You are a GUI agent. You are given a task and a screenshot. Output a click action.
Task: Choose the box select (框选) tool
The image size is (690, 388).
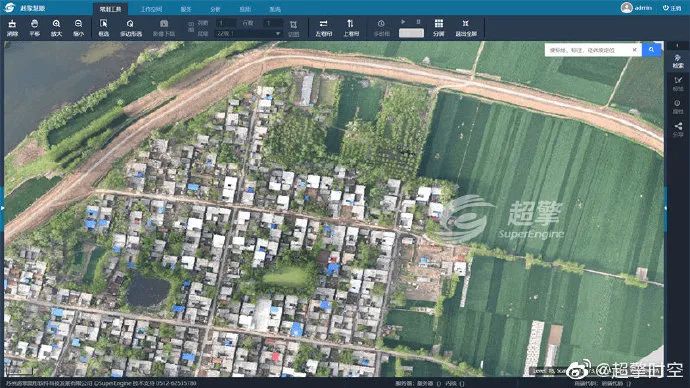pos(103,28)
